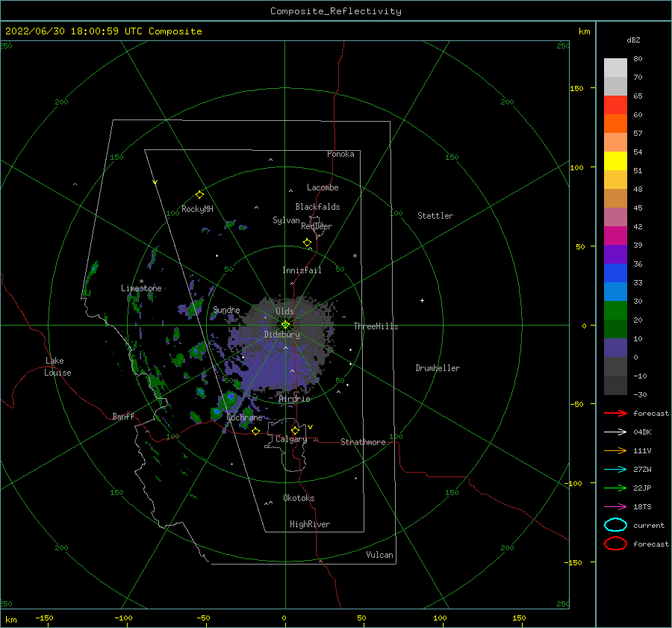Click the cyan current ellipse icon
Image resolution: width=672 pixels, height=628 pixels.
pyautogui.click(x=615, y=525)
